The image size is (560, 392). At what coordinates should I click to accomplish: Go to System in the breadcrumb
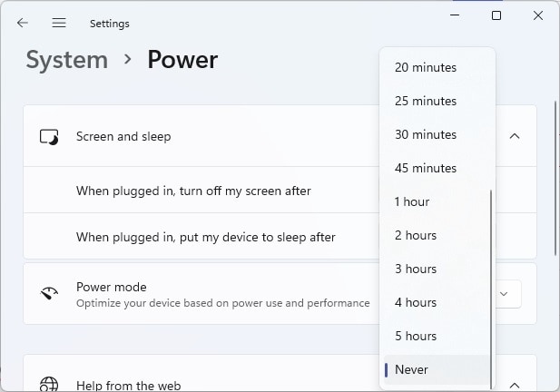pyautogui.click(x=67, y=60)
